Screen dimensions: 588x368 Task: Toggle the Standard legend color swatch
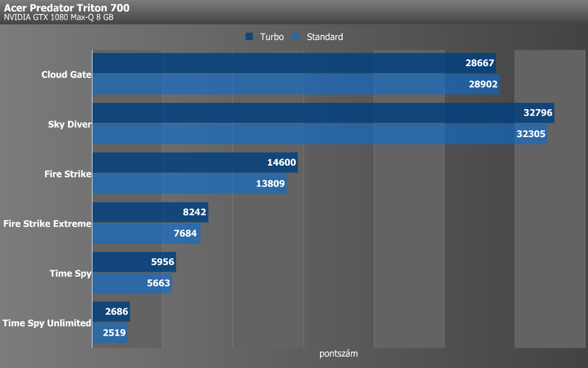(297, 36)
